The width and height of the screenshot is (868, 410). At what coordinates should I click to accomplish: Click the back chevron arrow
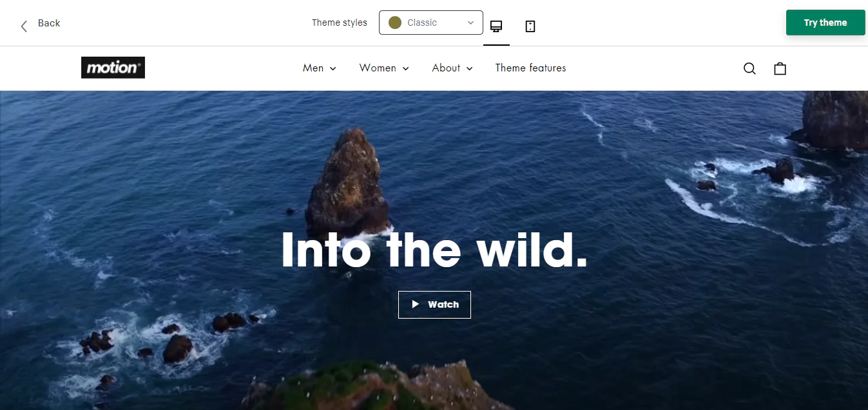coord(23,24)
